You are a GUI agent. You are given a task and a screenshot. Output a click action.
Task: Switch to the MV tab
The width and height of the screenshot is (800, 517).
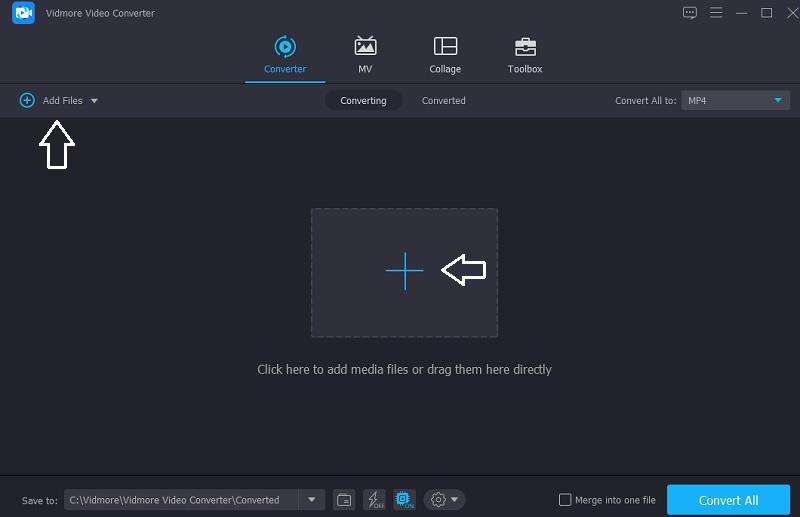pyautogui.click(x=365, y=55)
